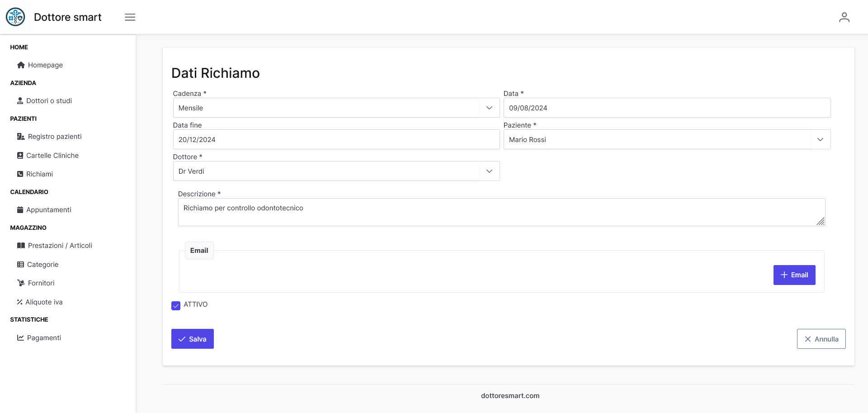Screen dimensions: 868x413
Task: Click the CALENDARIO section header
Action: (29, 192)
